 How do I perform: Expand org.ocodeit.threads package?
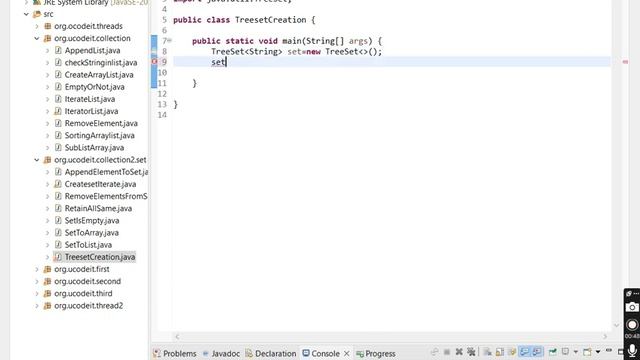coord(37,26)
